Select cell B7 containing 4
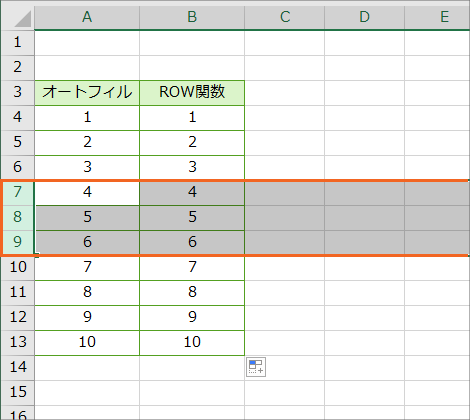This screenshot has width=470, height=420. point(192,193)
